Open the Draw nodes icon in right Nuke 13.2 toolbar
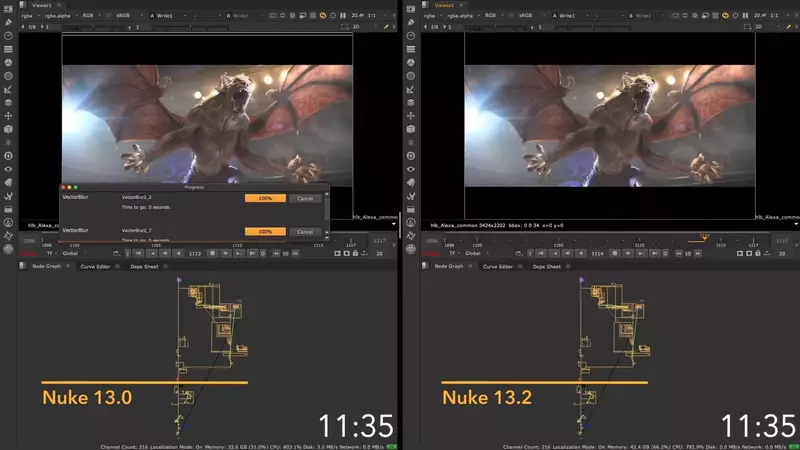 (411, 22)
